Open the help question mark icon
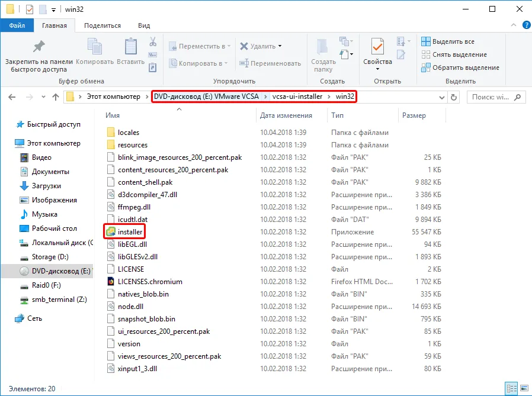This screenshot has width=532, height=396. tap(526, 25)
